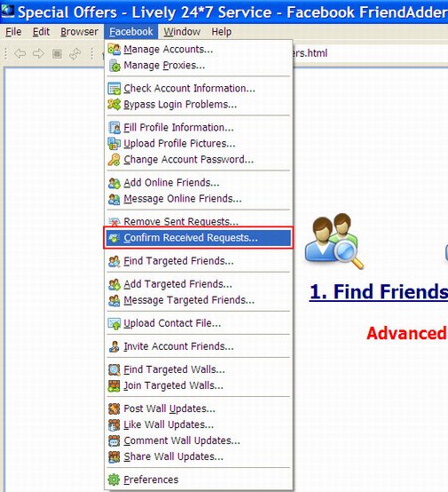448x492 pixels.
Task: Select Bypass Login Problems option
Action: (x=199, y=104)
